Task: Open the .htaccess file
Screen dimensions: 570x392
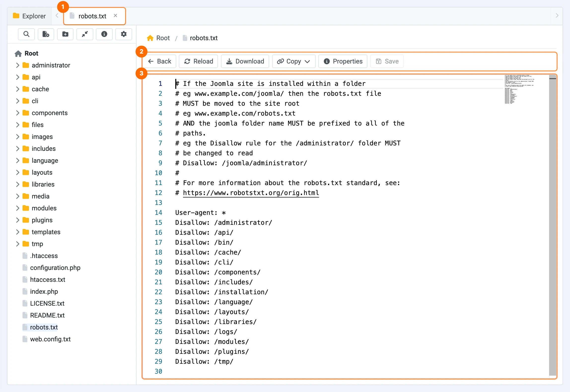Action: point(40,256)
